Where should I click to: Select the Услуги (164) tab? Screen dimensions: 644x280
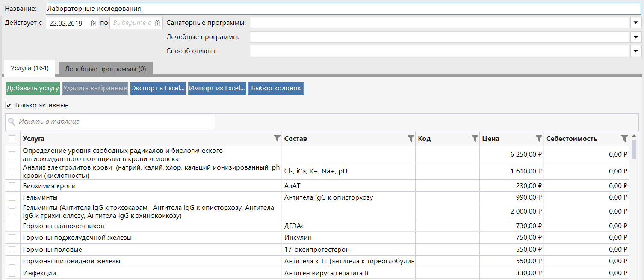click(30, 68)
